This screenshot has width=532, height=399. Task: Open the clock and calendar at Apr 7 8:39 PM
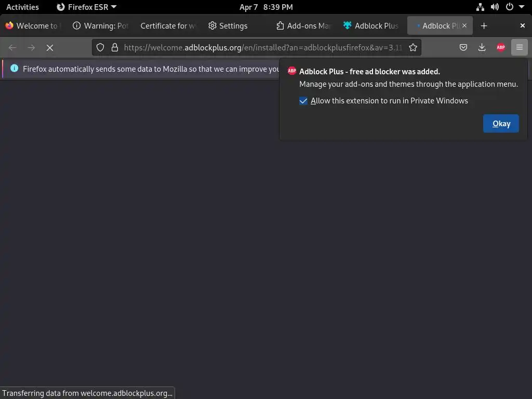tap(266, 7)
